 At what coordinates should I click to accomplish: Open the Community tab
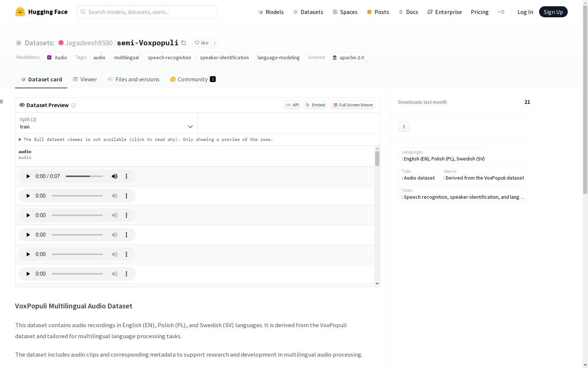[x=193, y=79]
